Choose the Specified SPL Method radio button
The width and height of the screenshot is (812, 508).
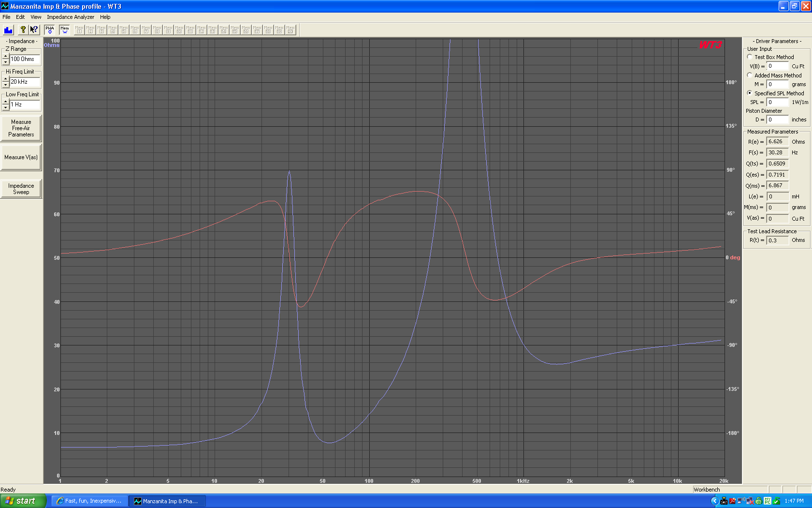point(750,93)
